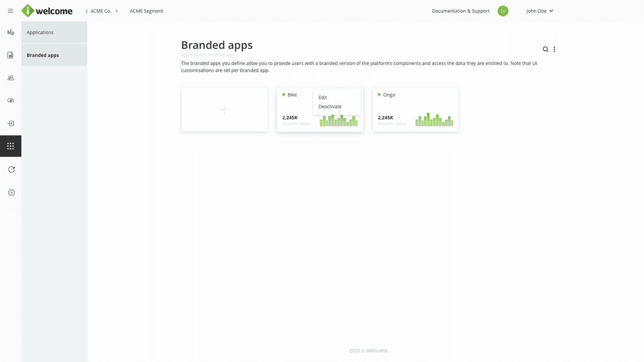Open the document report sidebar icon
This screenshot has height=362, width=644.
[10, 55]
